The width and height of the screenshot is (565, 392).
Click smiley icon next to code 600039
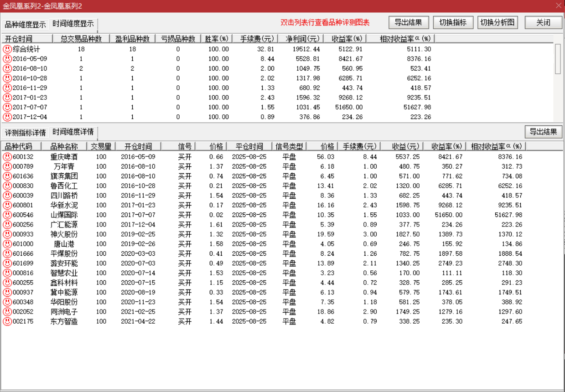pyautogui.click(x=7, y=195)
